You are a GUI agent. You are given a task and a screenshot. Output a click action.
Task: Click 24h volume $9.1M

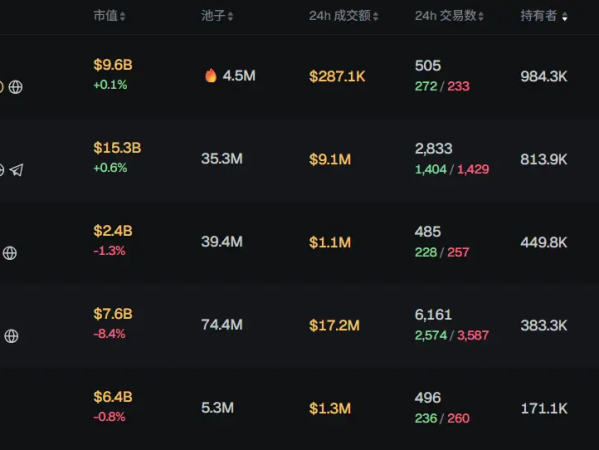click(x=330, y=159)
